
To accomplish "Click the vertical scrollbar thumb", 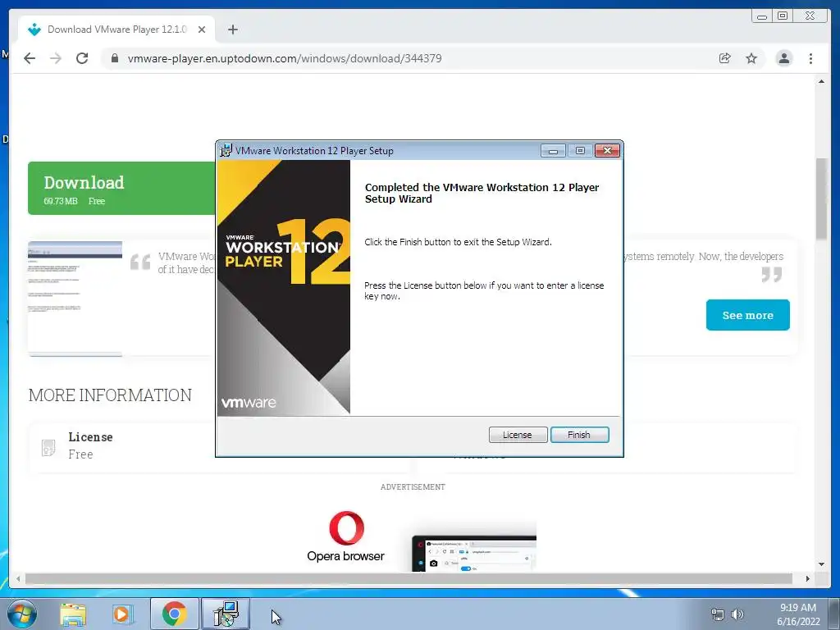I will 821,199.
